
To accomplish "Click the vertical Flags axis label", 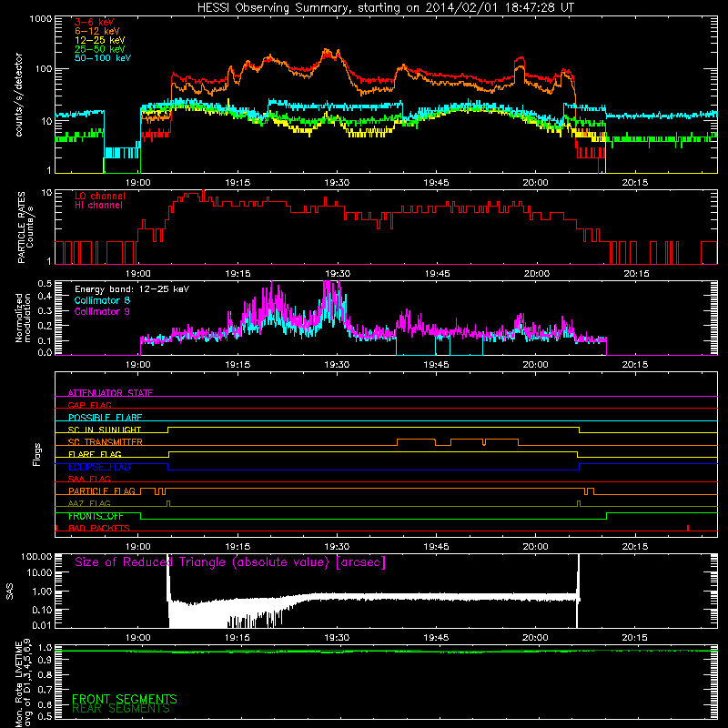I will click(x=37, y=454).
